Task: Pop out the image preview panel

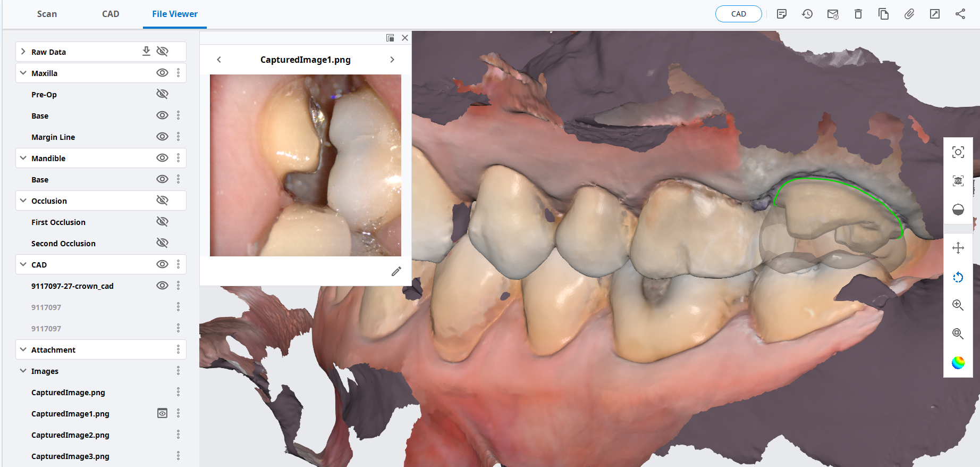Action: click(x=390, y=38)
